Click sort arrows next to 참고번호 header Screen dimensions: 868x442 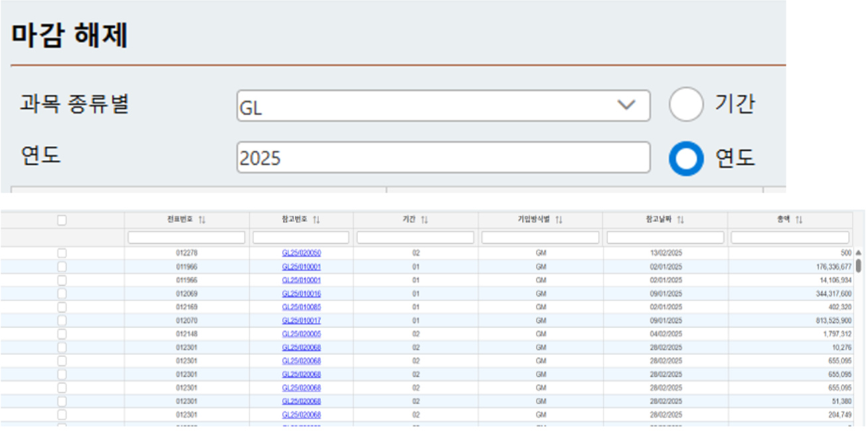click(317, 220)
